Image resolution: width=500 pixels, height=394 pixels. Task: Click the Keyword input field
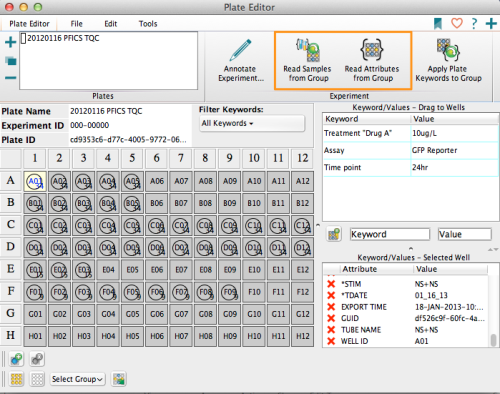point(390,234)
